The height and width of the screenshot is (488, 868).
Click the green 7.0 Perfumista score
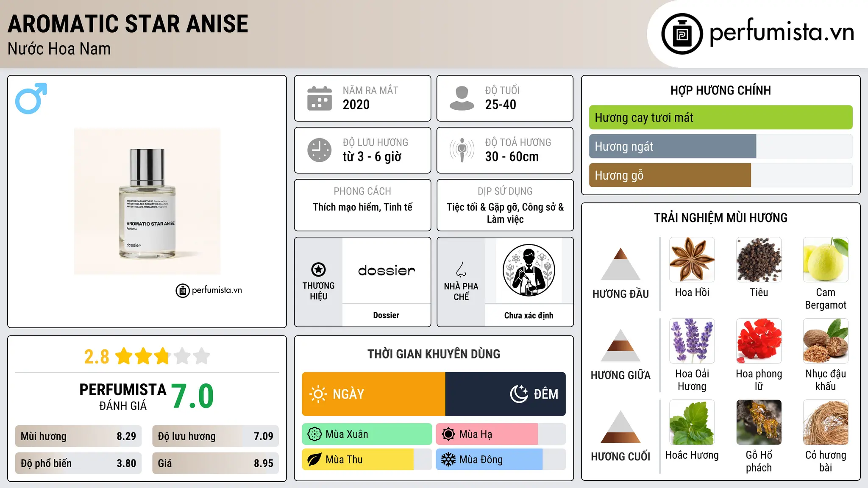pos(192,396)
